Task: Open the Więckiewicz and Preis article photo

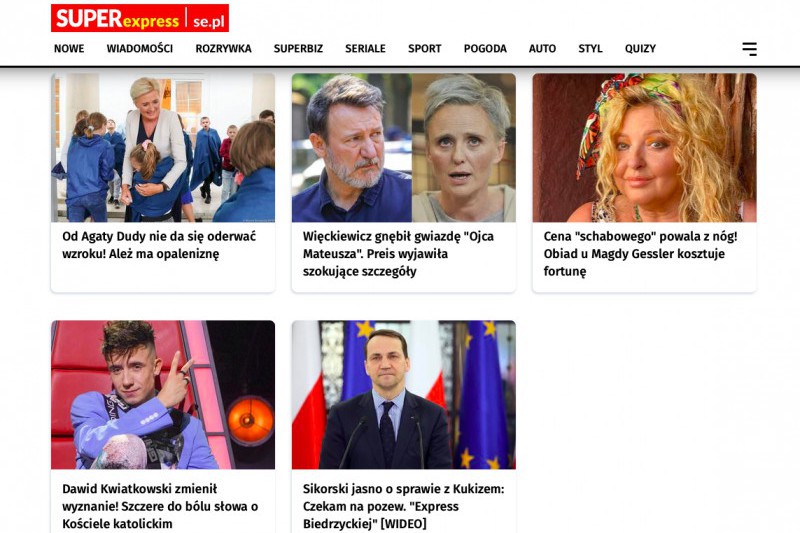Action: [x=404, y=147]
